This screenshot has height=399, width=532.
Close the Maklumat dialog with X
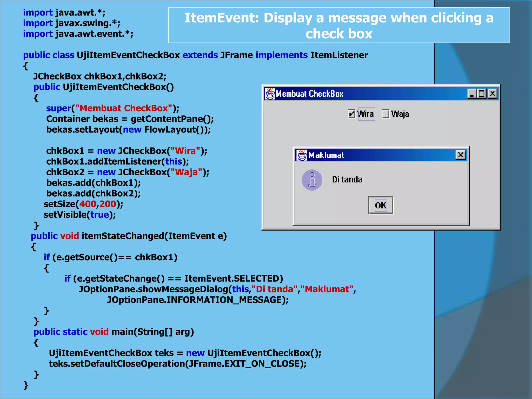click(x=461, y=155)
